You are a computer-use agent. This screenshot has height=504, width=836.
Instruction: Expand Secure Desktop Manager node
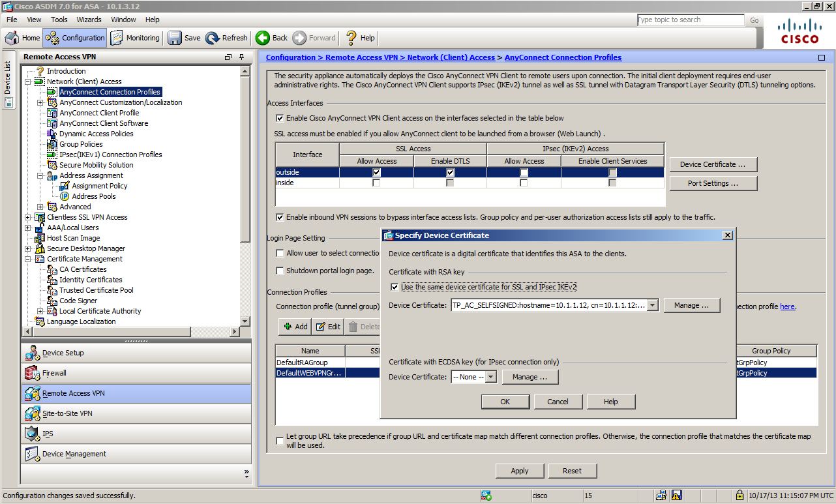(x=27, y=248)
